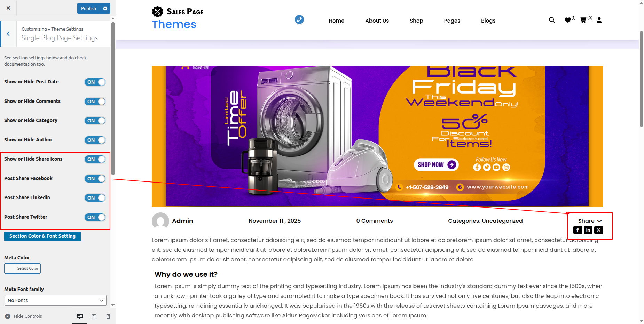Toggle Show or Hide Post Date switch
This screenshot has height=324, width=644.
point(95,82)
